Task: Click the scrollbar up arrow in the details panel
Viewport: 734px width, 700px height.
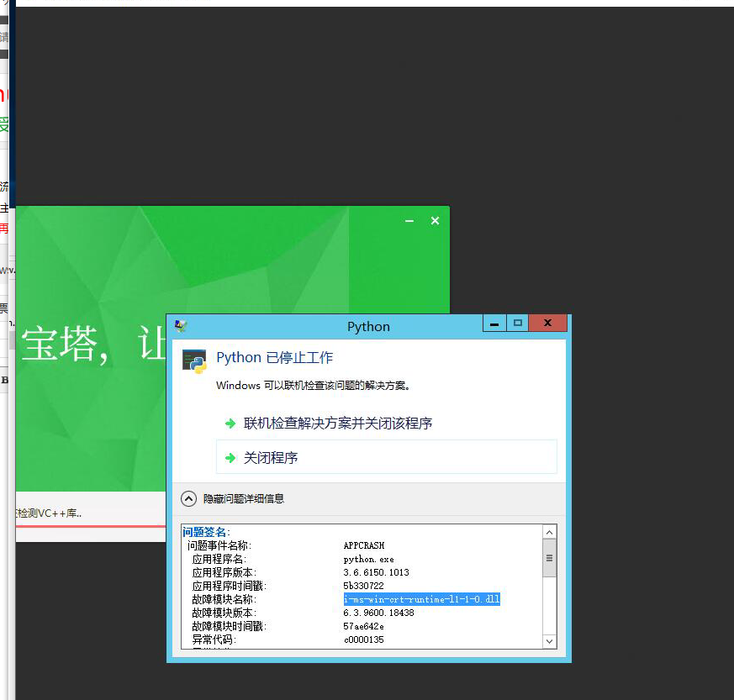Action: (549, 532)
